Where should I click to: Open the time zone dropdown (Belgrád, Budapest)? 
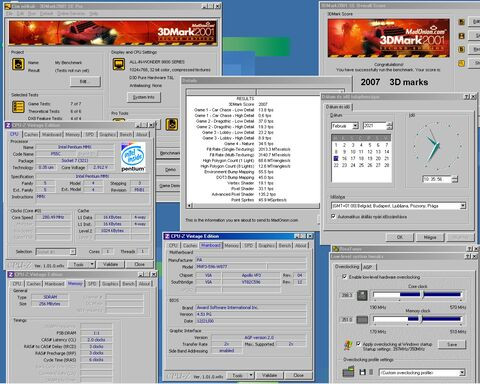[x=462, y=206]
